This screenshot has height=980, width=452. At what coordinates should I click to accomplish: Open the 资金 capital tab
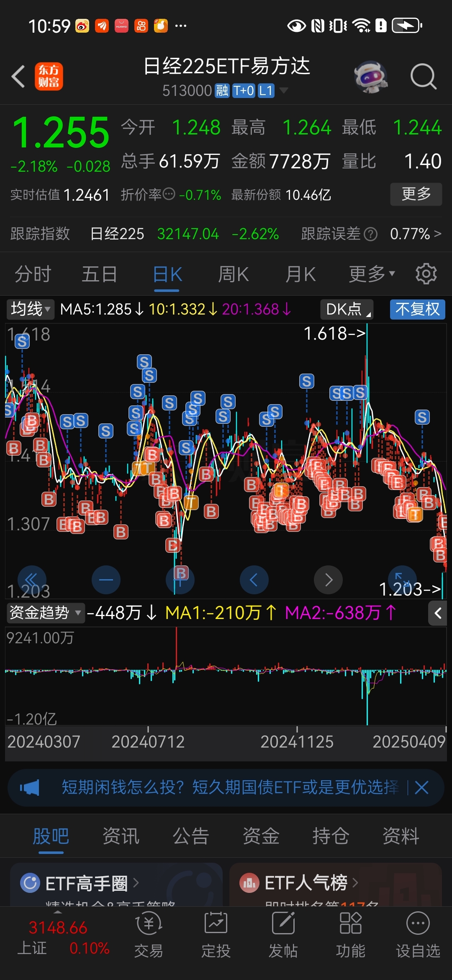[x=261, y=836]
